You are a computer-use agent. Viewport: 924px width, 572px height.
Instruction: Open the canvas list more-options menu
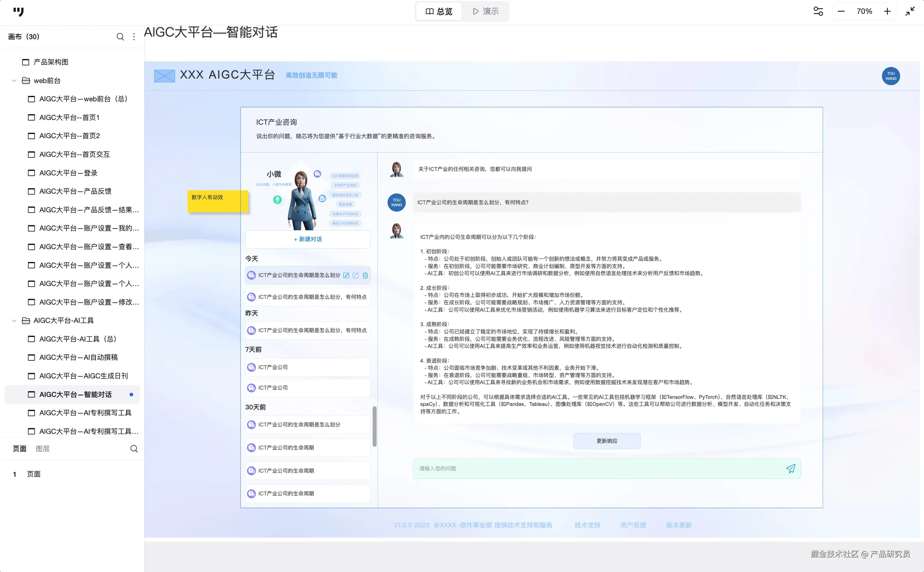pos(134,37)
